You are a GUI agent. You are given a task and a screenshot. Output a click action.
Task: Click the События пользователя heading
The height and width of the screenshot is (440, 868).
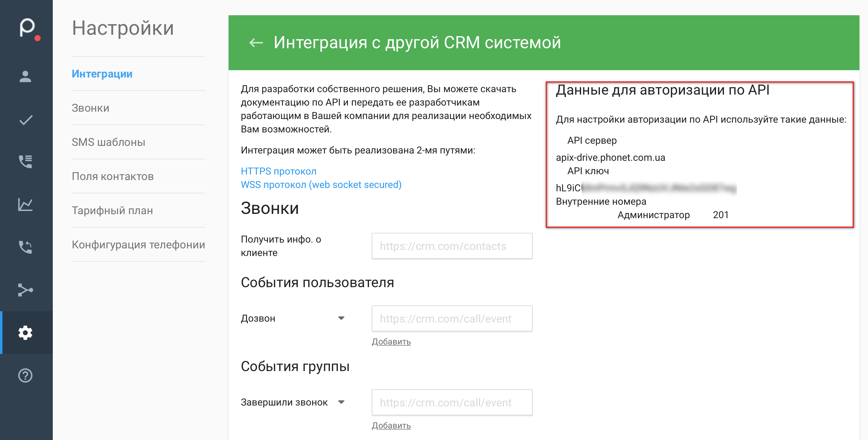(x=317, y=282)
